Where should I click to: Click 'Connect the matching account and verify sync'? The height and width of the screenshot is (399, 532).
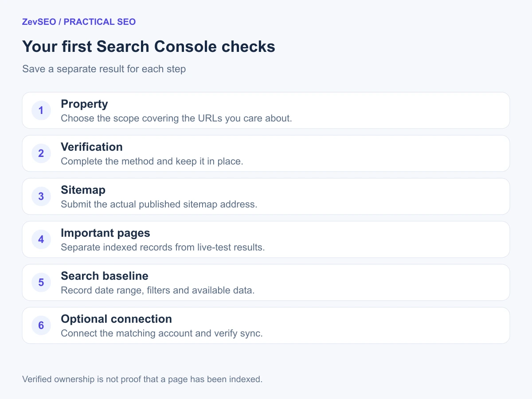click(x=162, y=333)
